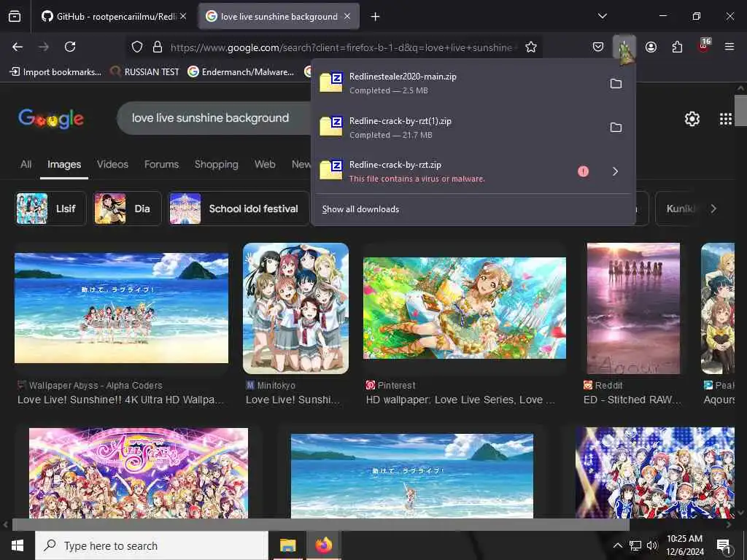
Task: Reload the current page
Action: tap(70, 47)
